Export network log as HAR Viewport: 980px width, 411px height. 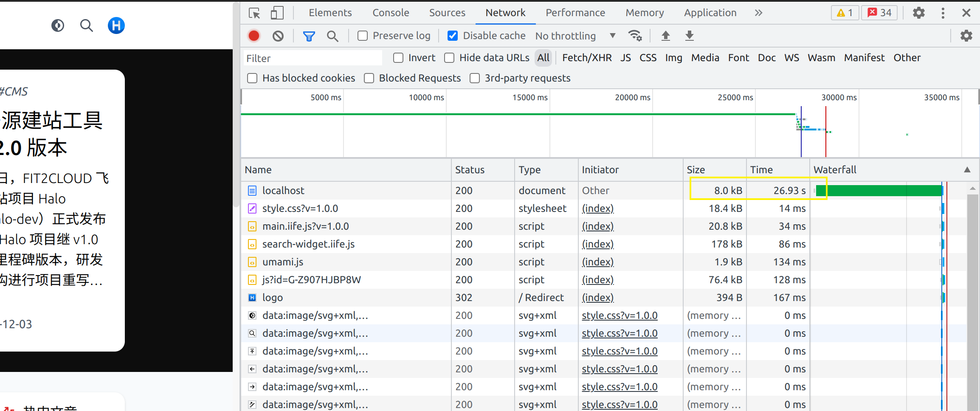click(x=689, y=36)
